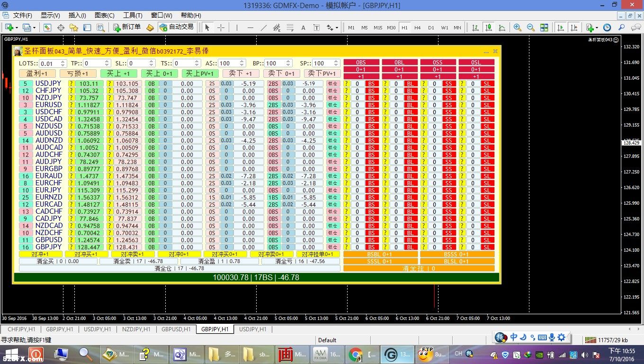
Task: Open the 图表(C) menu
Action: pos(105,15)
